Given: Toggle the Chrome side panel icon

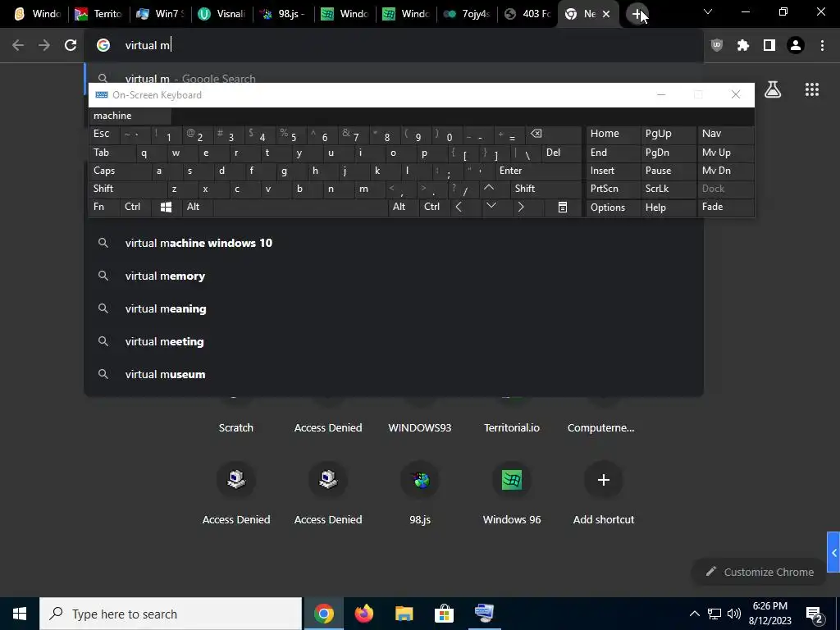Looking at the screenshot, I should click(x=769, y=46).
